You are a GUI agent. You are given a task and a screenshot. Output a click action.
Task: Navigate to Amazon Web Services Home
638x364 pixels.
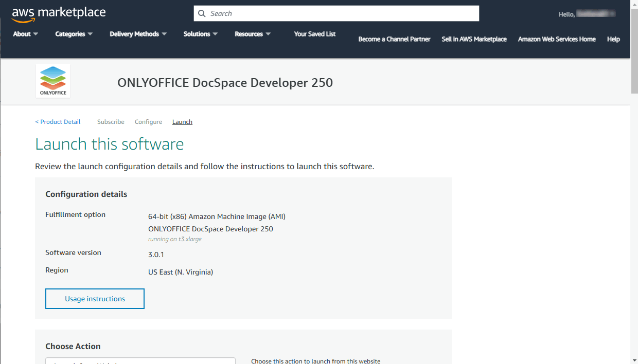(557, 39)
